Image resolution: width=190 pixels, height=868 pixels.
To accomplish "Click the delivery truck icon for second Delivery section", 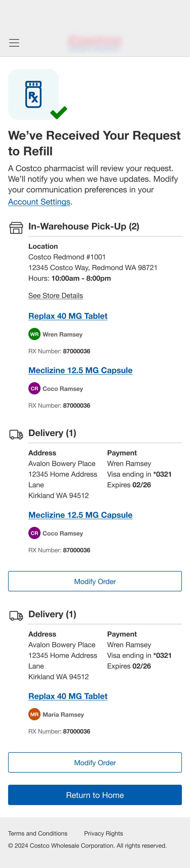I will [15, 615].
